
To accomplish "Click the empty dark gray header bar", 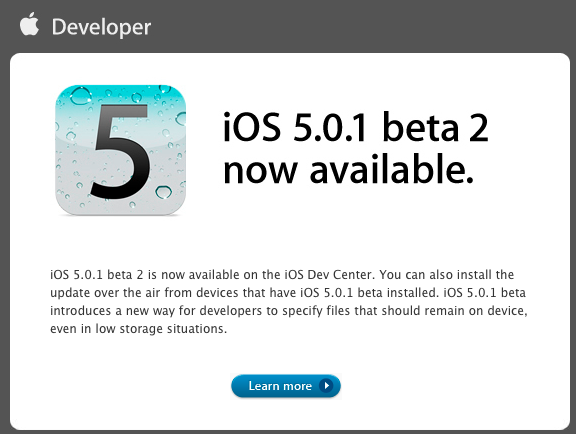I will click(360, 26).
